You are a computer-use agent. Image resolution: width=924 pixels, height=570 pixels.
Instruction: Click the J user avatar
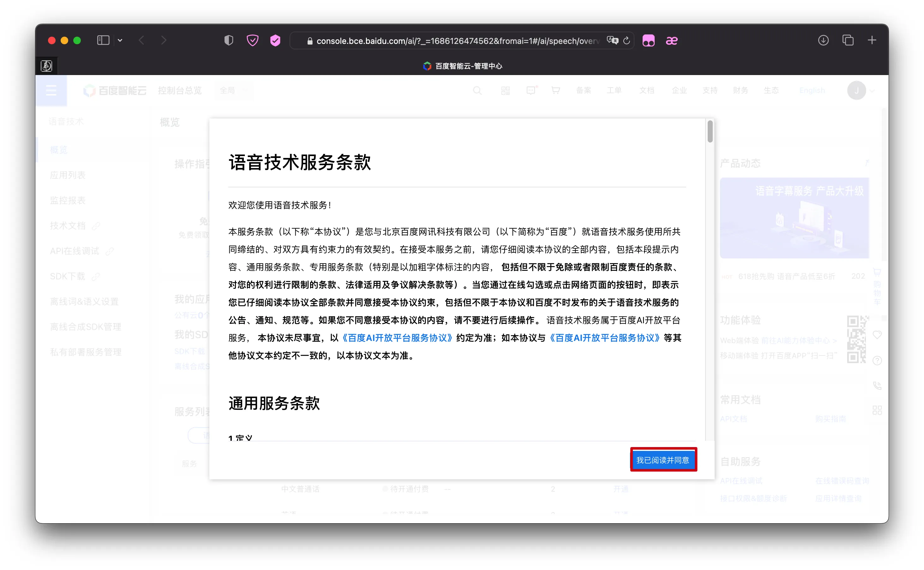[x=856, y=90]
